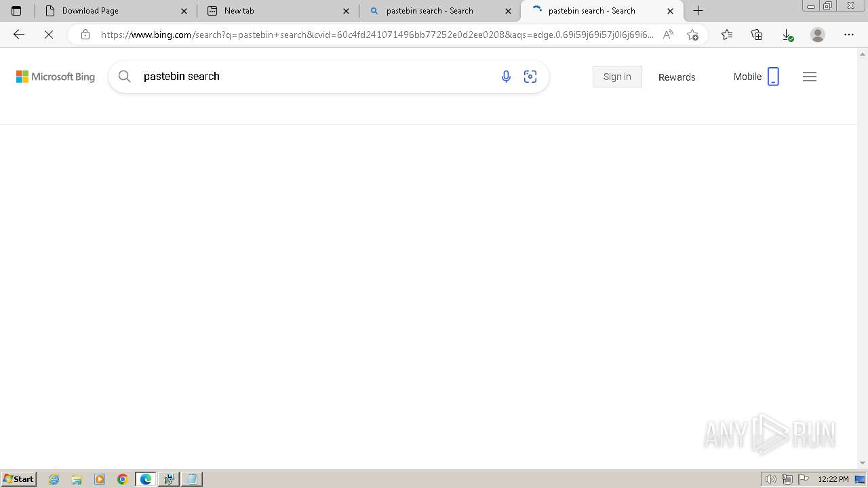868x488 pixels.
Task: Close the Download Page tab
Action: (184, 11)
